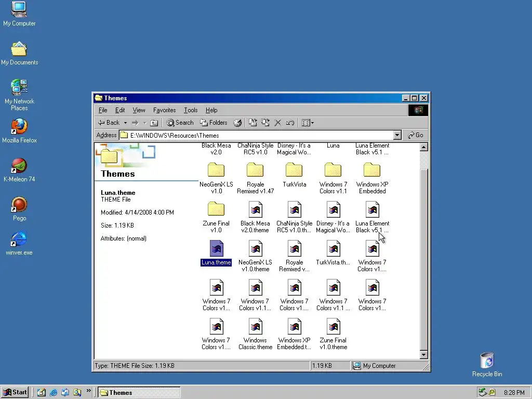
Task: Go back using the Back toolbar button
Action: (x=108, y=123)
